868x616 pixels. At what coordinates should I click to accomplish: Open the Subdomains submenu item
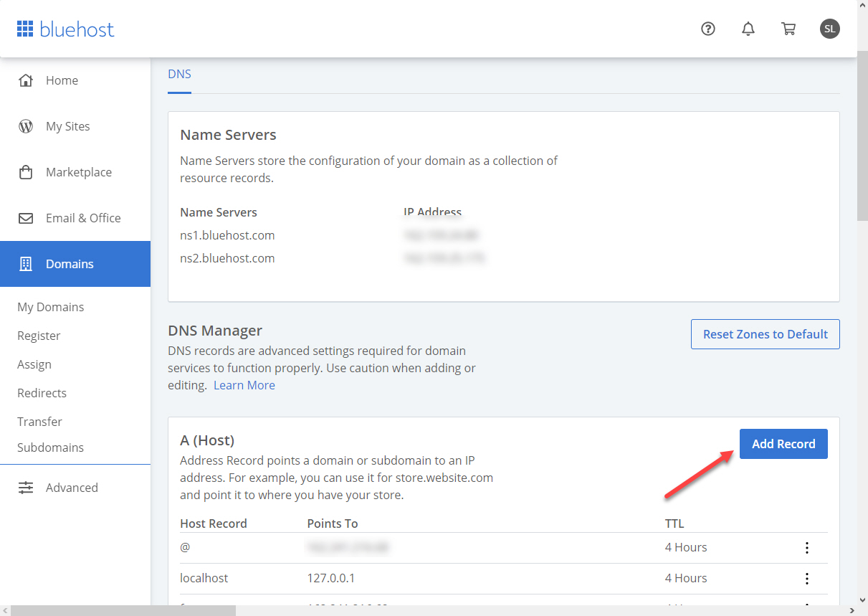click(50, 447)
